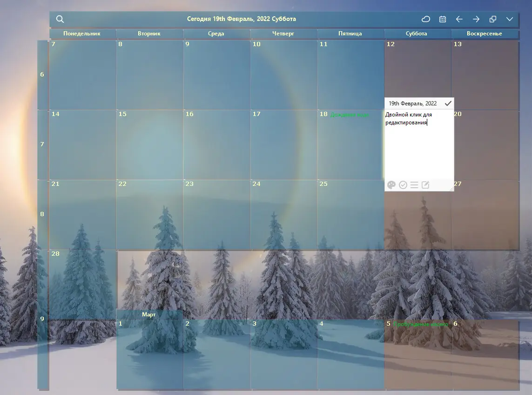Select week number 7 in side strip
The height and width of the screenshot is (395, 532).
[x=42, y=144]
